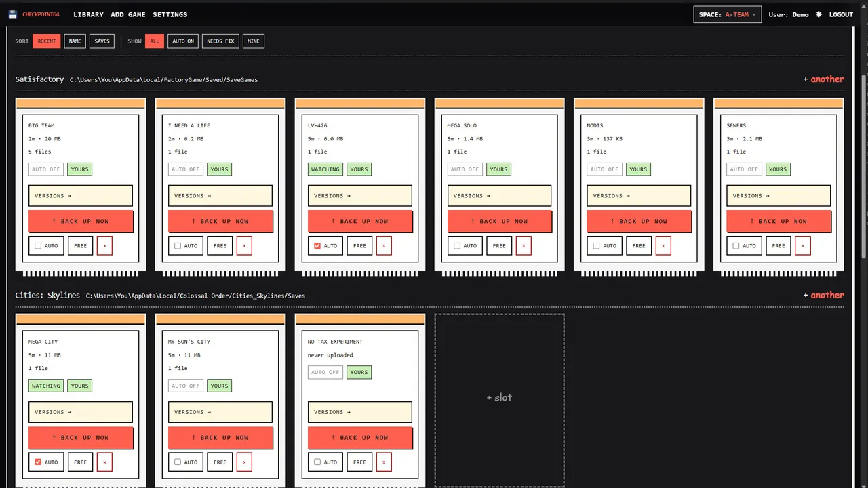Toggle the theme sun icon next to Demo
Image resolution: width=868 pixels, height=488 pixels.
[x=818, y=14]
